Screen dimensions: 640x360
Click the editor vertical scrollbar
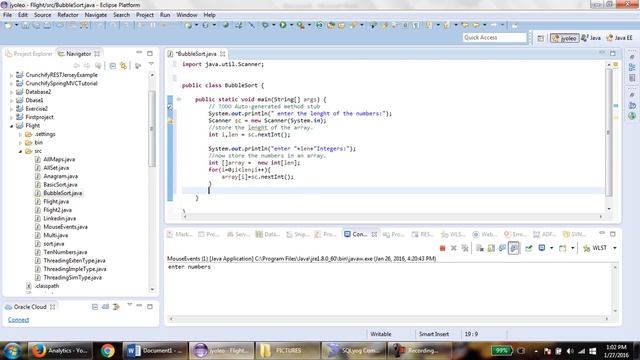pos(609,133)
